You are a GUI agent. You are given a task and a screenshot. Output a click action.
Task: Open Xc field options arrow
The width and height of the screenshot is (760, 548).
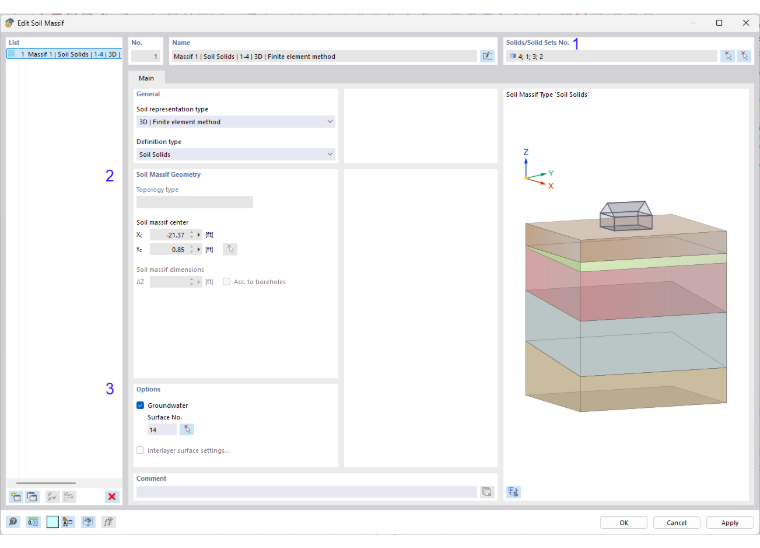[199, 235]
